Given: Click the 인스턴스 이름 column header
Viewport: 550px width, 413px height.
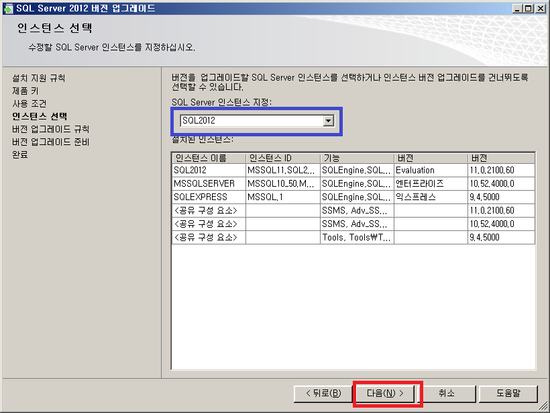Looking at the screenshot, I should pos(208,158).
